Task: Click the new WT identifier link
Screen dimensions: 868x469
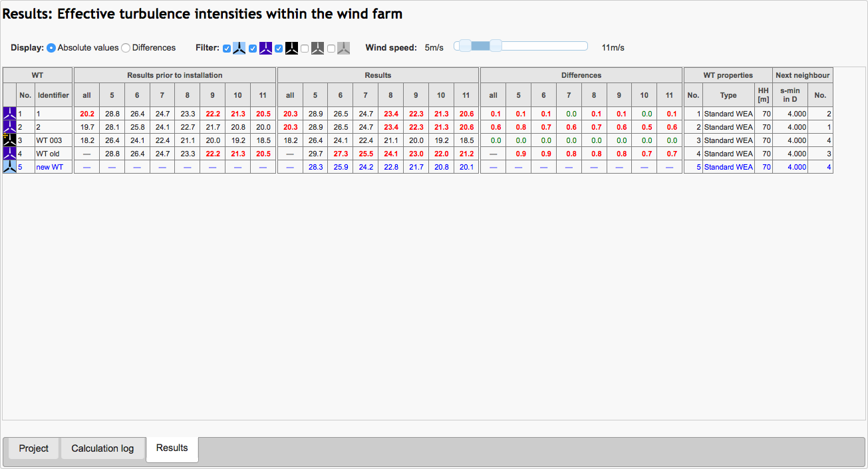Action: (x=50, y=167)
